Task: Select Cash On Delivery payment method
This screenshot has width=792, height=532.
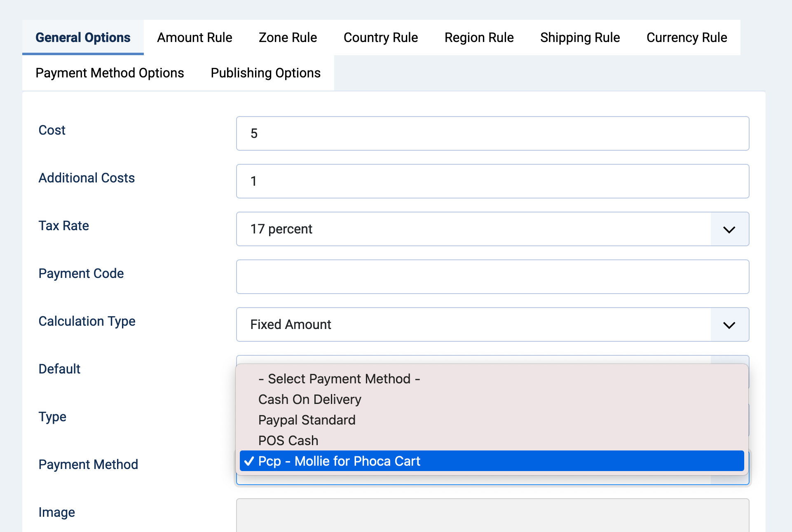Action: coord(309,399)
